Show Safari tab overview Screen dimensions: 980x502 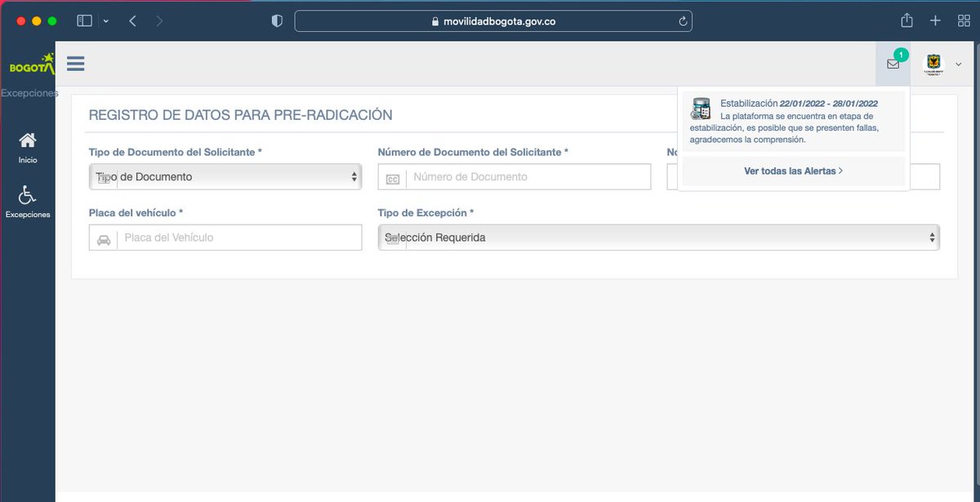pyautogui.click(x=963, y=21)
